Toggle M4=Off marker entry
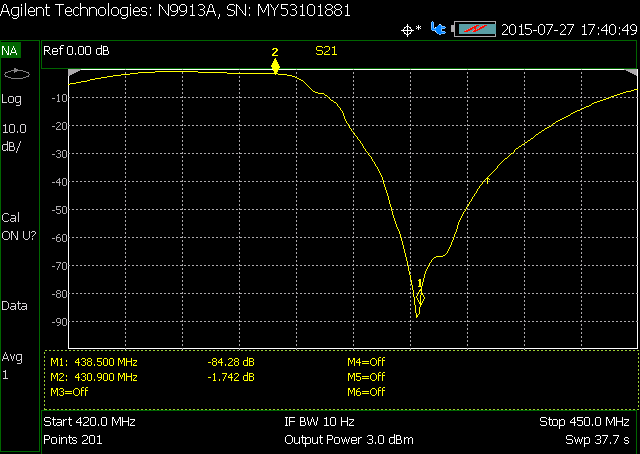The width and height of the screenshot is (640, 454). (x=365, y=362)
